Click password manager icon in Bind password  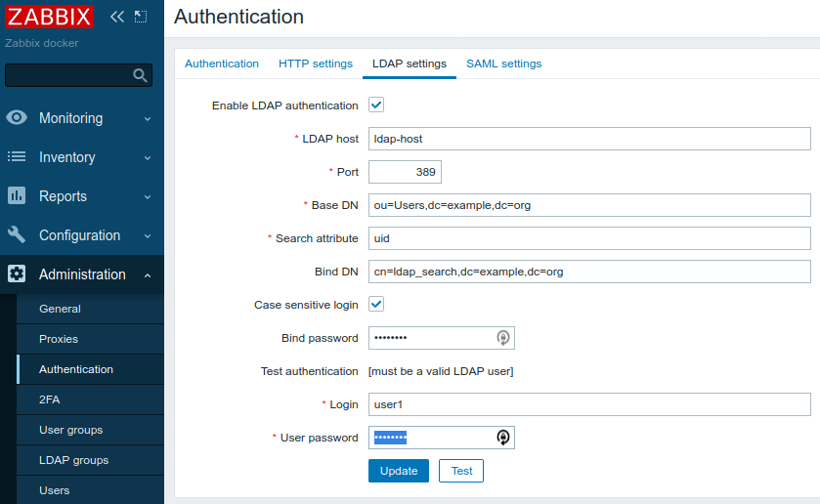[503, 338]
